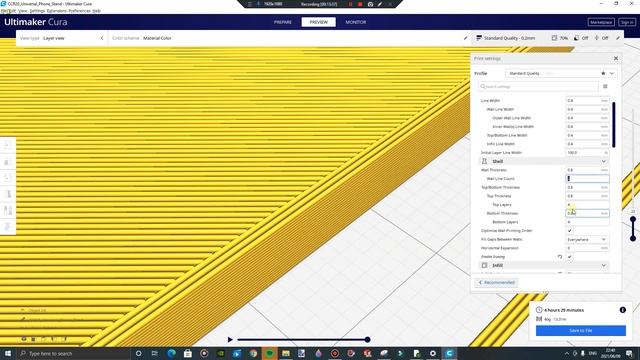The image size is (640, 360).
Task: Open the Extensions menu
Action: pyautogui.click(x=57, y=11)
